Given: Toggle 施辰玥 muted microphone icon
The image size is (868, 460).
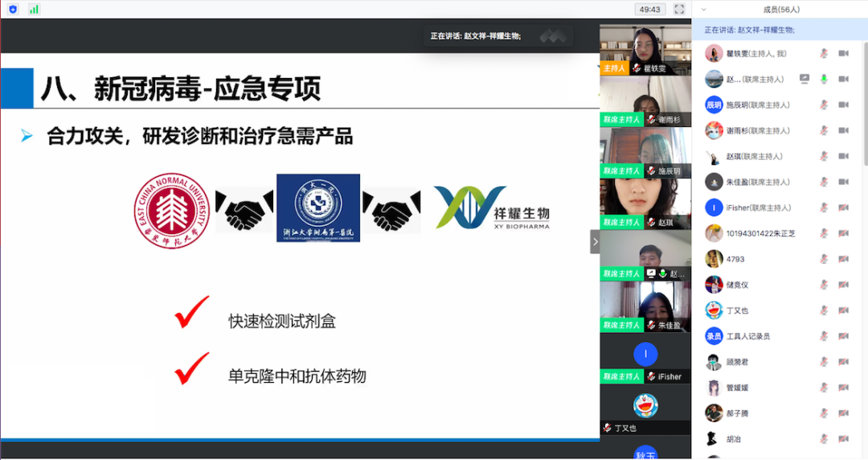Looking at the screenshot, I should tap(824, 105).
